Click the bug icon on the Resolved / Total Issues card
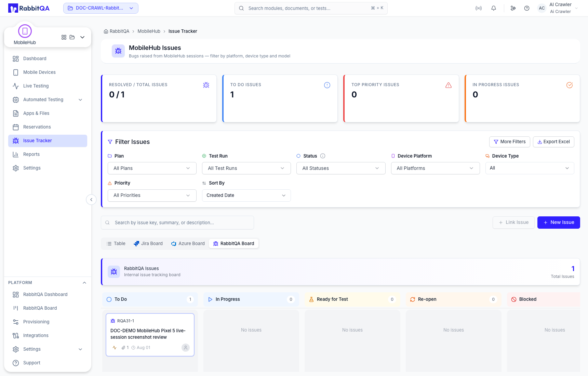Screen dimensions: 588x376 (x=206, y=85)
